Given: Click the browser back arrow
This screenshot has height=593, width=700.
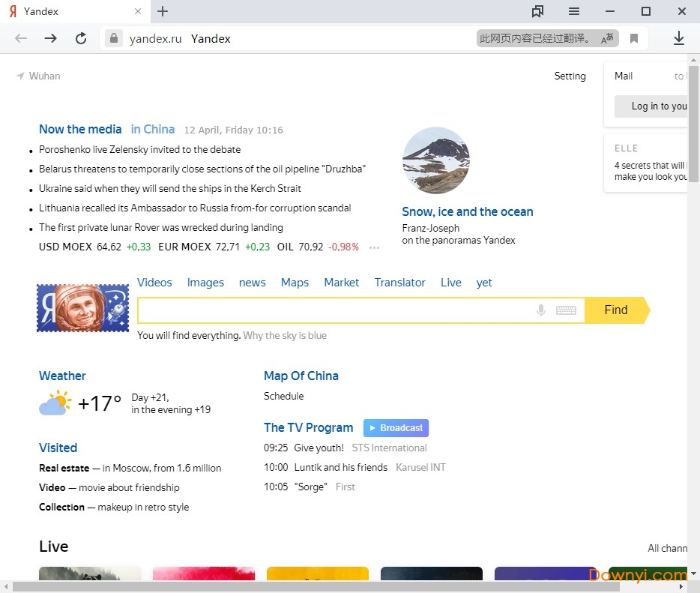Looking at the screenshot, I should (21, 38).
